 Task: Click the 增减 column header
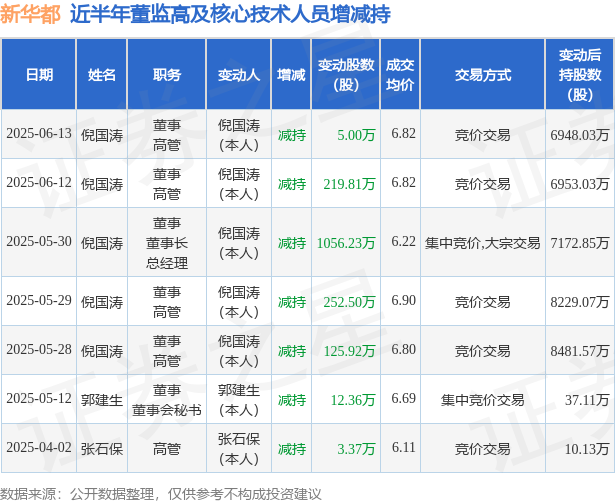coord(291,75)
